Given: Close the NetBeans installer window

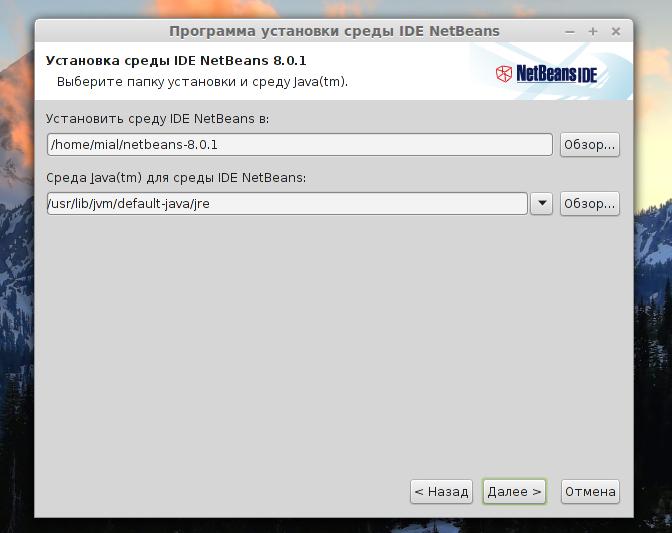Looking at the screenshot, I should point(616,31).
